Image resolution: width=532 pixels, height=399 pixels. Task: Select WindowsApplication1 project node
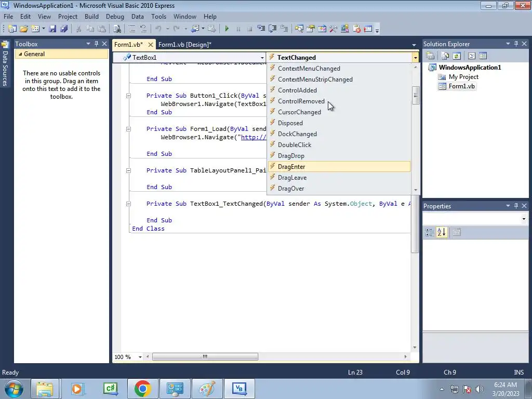[x=470, y=67]
